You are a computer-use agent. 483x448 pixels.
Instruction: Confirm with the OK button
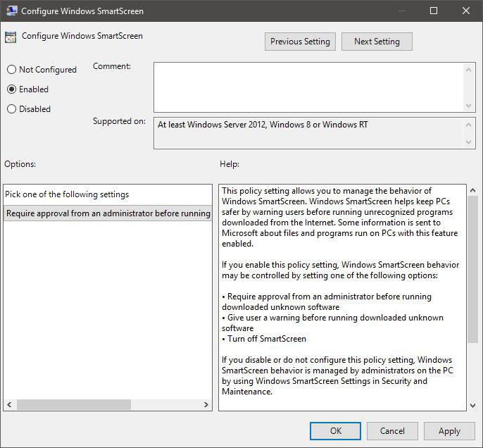[335, 431]
